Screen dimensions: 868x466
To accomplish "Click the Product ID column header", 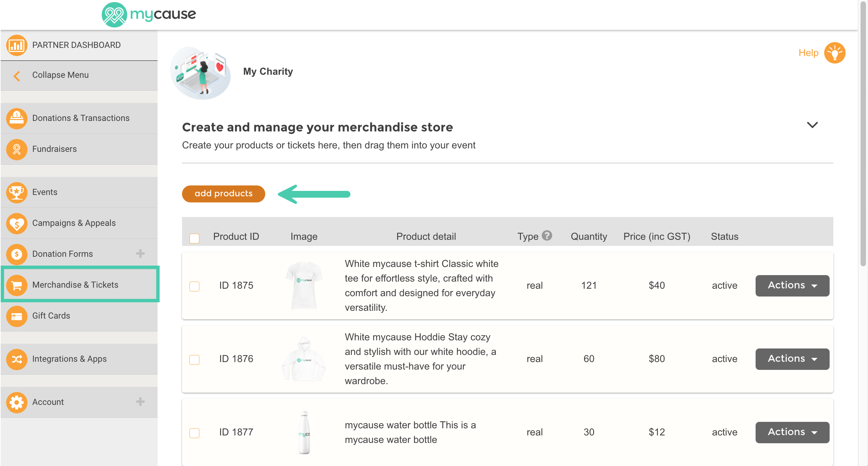I will 236,236.
